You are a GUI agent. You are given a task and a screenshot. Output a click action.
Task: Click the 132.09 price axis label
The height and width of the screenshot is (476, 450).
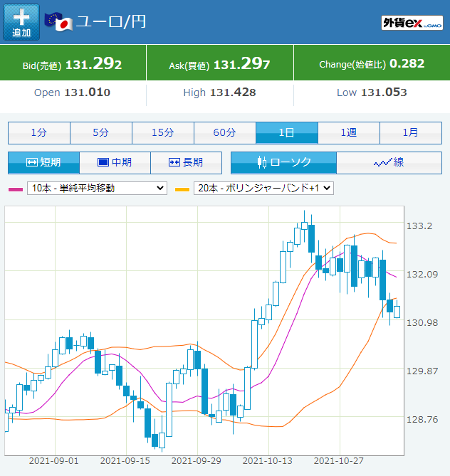click(422, 275)
